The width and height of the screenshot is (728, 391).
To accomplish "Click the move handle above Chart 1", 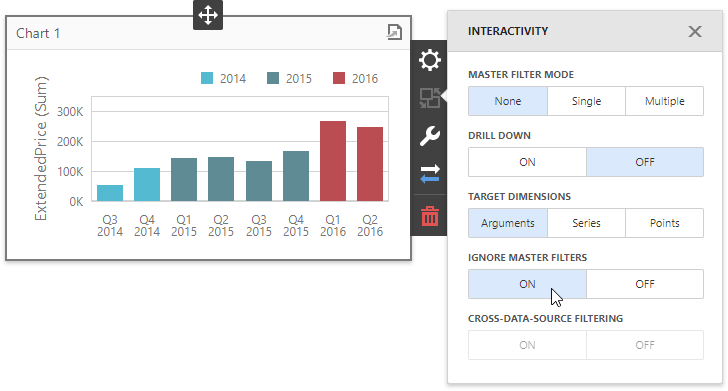I will (x=208, y=14).
